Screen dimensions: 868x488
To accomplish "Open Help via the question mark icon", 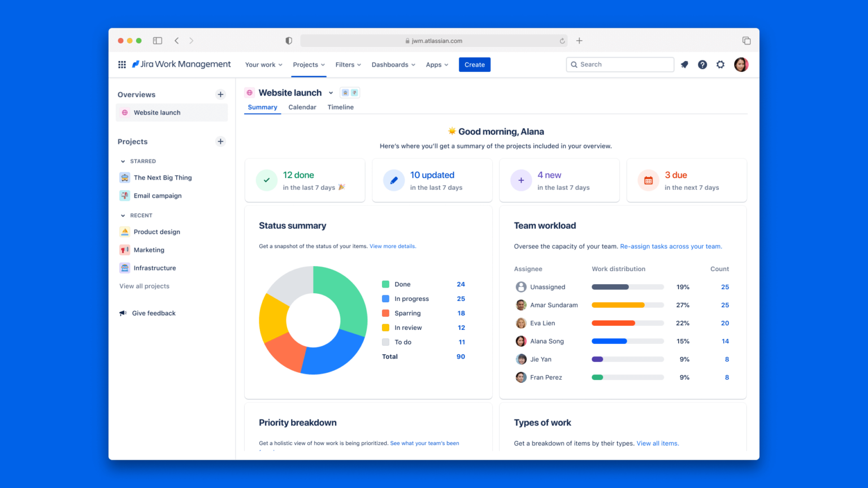I will tap(702, 64).
